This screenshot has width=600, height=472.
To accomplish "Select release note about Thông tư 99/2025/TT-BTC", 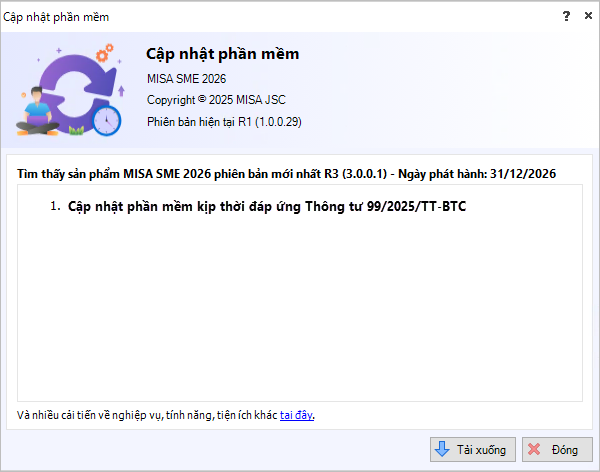I will coord(267,207).
